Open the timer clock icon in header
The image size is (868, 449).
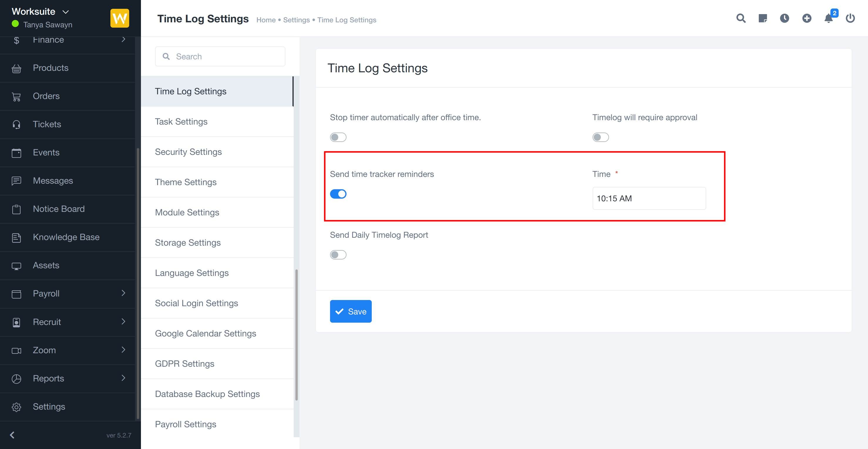(784, 18)
